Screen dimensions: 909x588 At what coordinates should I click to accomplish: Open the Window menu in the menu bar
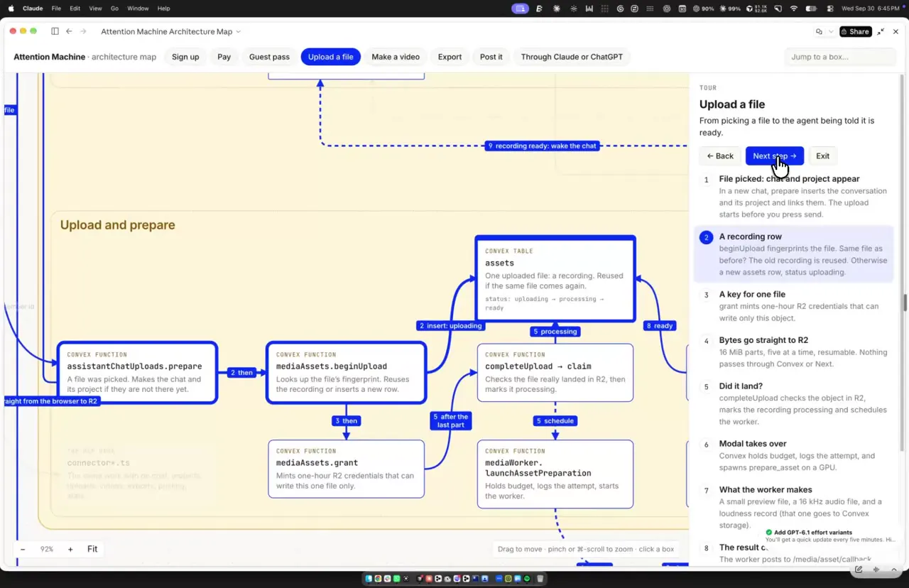pyautogui.click(x=138, y=9)
